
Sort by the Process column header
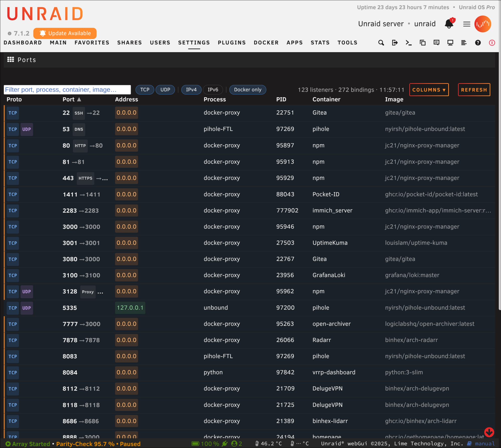215,99
